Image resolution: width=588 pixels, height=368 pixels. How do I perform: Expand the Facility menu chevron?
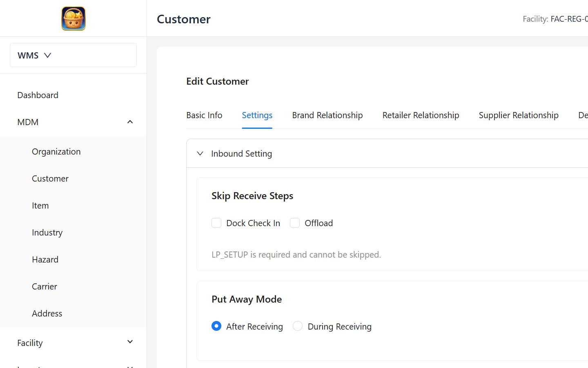point(130,342)
